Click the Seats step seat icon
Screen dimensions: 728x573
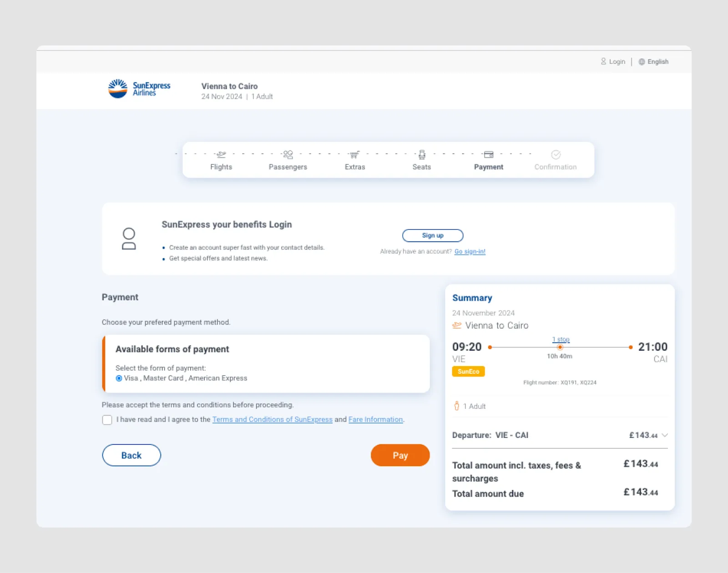pos(422,155)
